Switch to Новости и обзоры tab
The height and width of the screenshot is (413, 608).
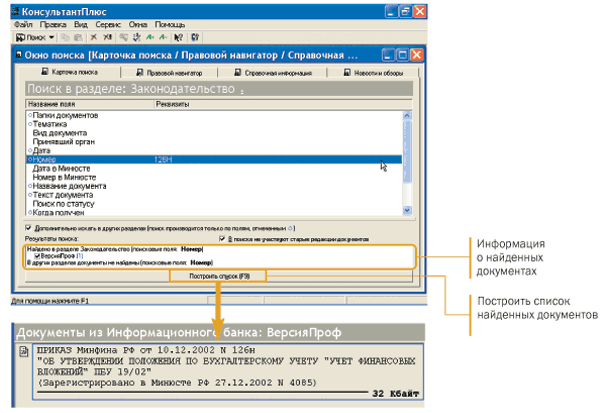[x=373, y=73]
